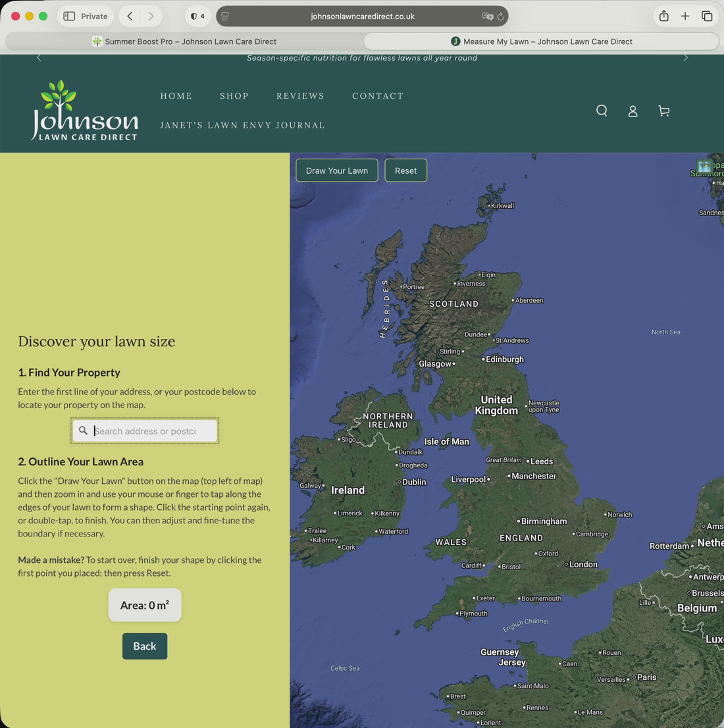Click the Bournemouth label on the map
This screenshot has width=724, height=728.
coord(542,598)
